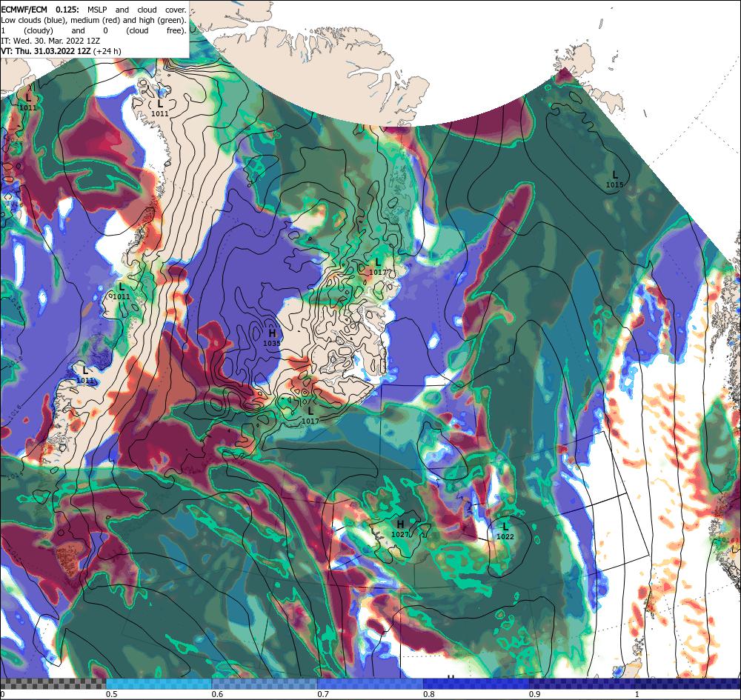This screenshot has width=741, height=700.
Task: Pick the 0.7 to 0.8 blue scale segment
Action: click(370, 684)
